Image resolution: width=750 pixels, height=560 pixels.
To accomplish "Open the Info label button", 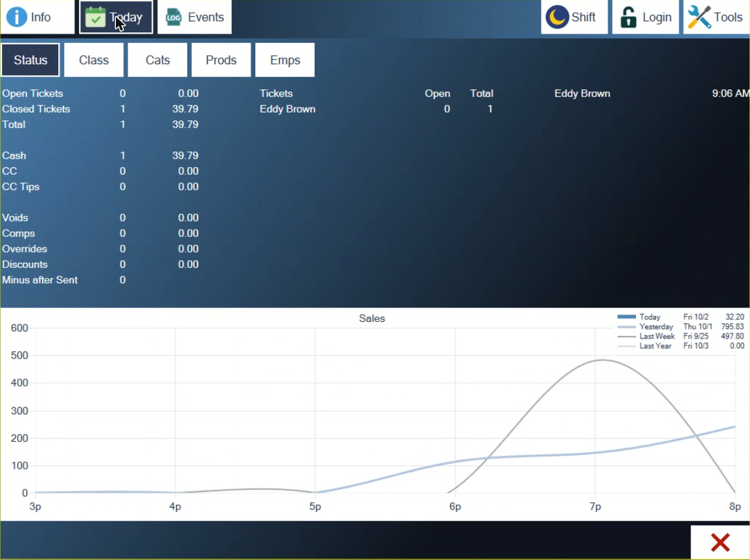I will tap(41, 17).
